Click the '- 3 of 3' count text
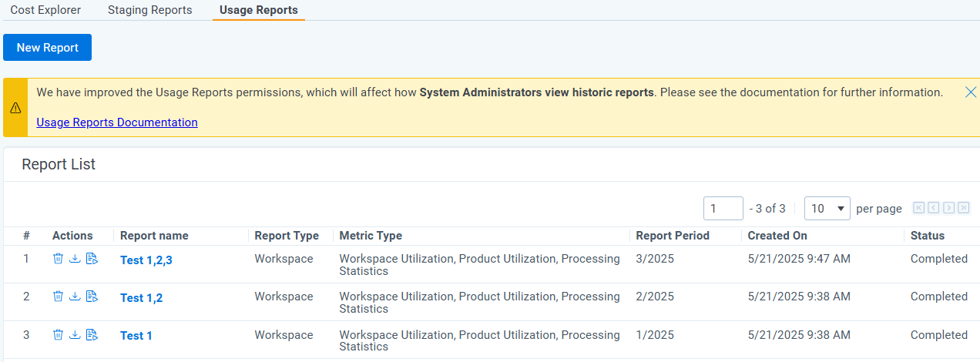 pos(767,209)
